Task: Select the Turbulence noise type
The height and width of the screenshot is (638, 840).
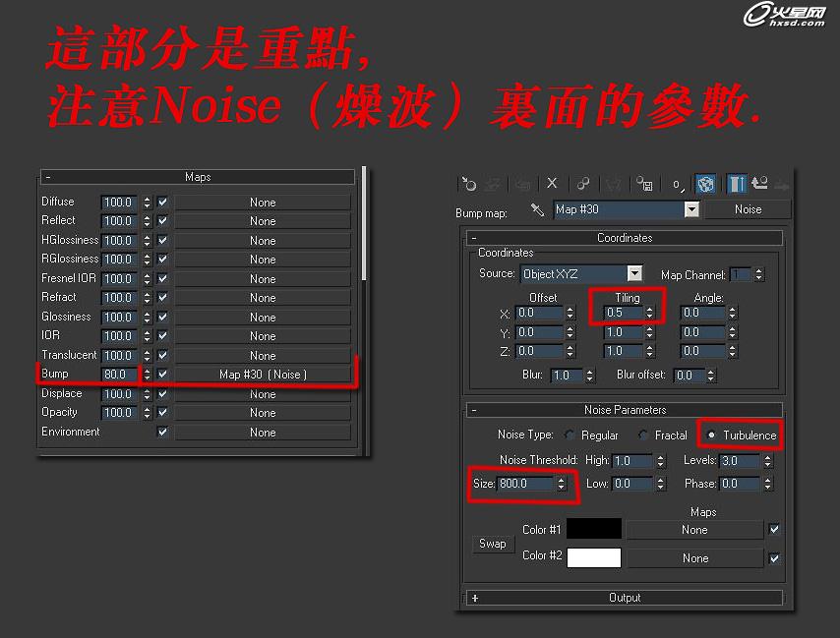Action: (711, 435)
